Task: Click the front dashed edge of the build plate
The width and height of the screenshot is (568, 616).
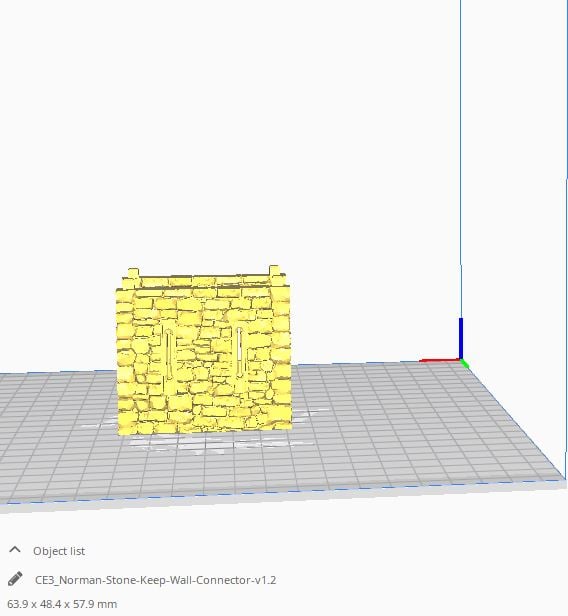Action: coord(275,492)
